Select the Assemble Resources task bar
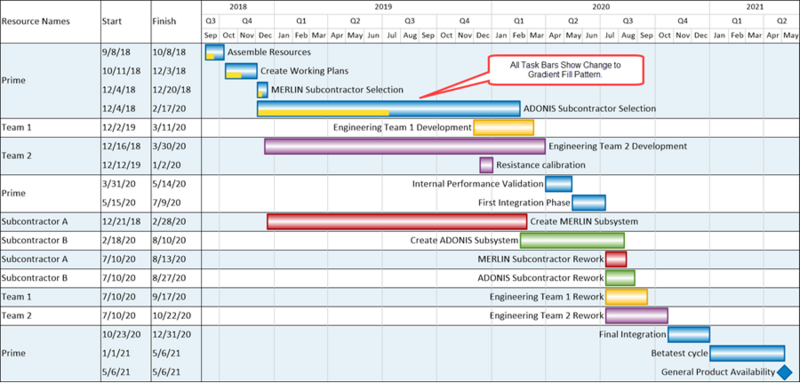The width and height of the screenshot is (800, 383). point(215,52)
